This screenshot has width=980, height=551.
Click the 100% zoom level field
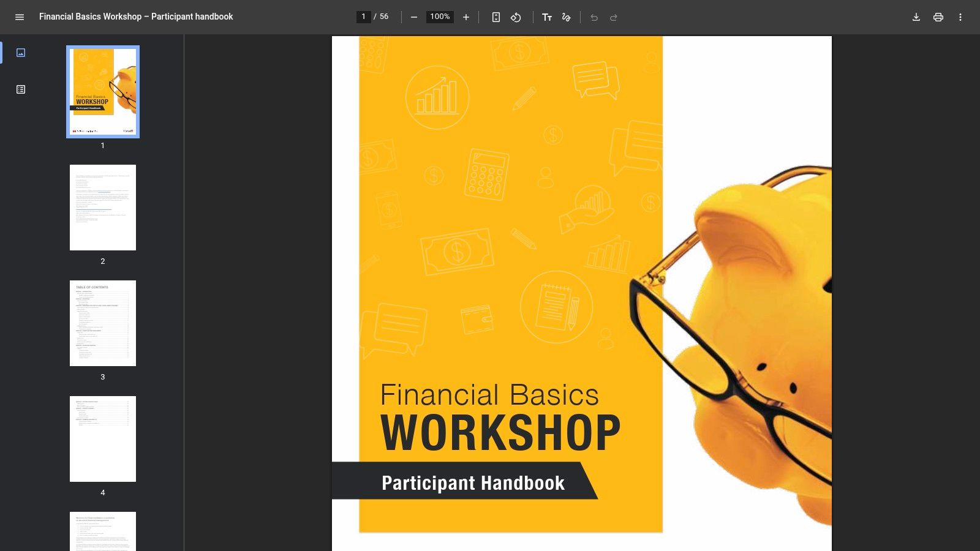click(x=440, y=17)
